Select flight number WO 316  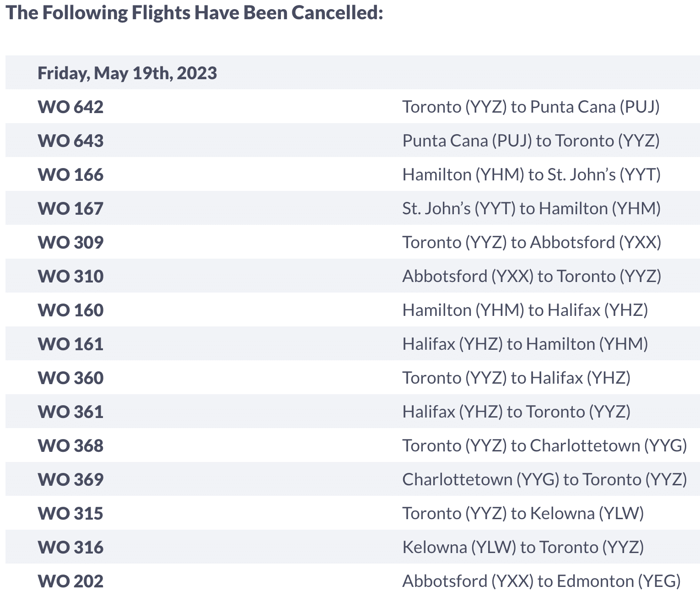[x=70, y=548]
